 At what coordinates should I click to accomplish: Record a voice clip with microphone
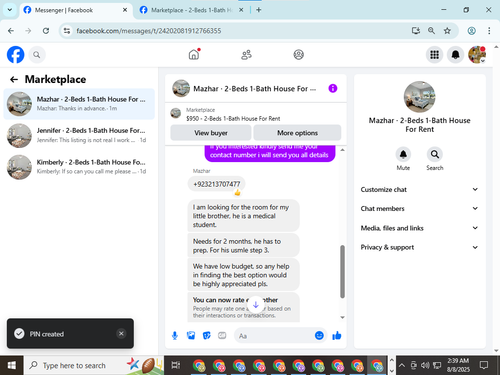(x=175, y=336)
